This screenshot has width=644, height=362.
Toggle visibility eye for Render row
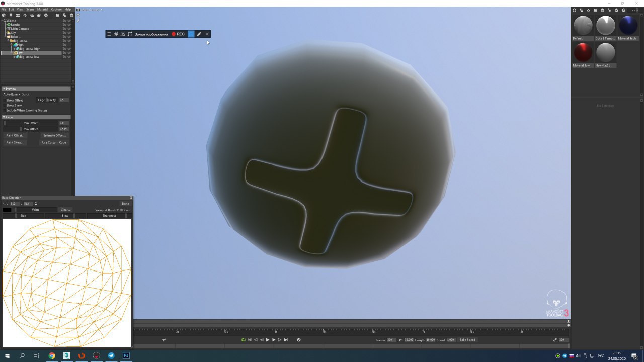tap(69, 25)
